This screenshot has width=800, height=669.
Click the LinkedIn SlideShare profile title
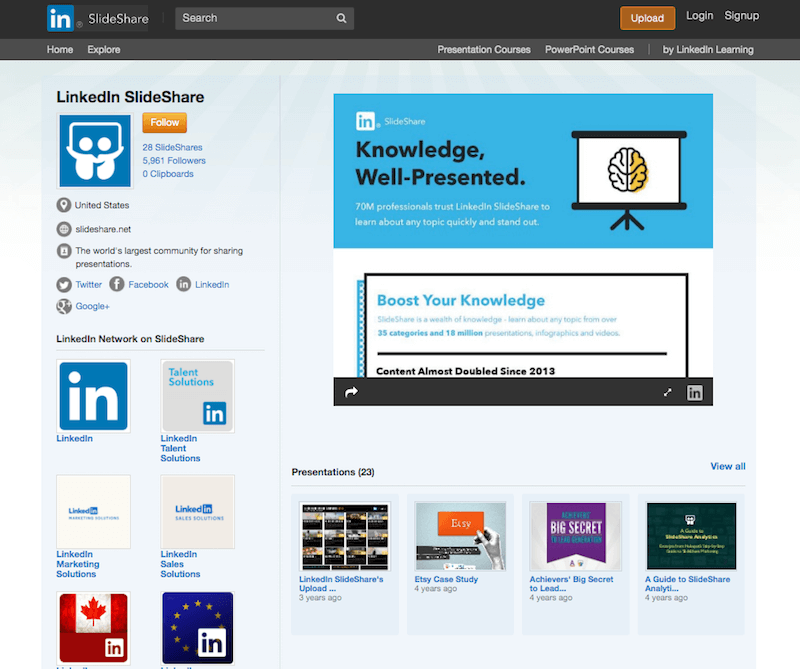[x=130, y=97]
